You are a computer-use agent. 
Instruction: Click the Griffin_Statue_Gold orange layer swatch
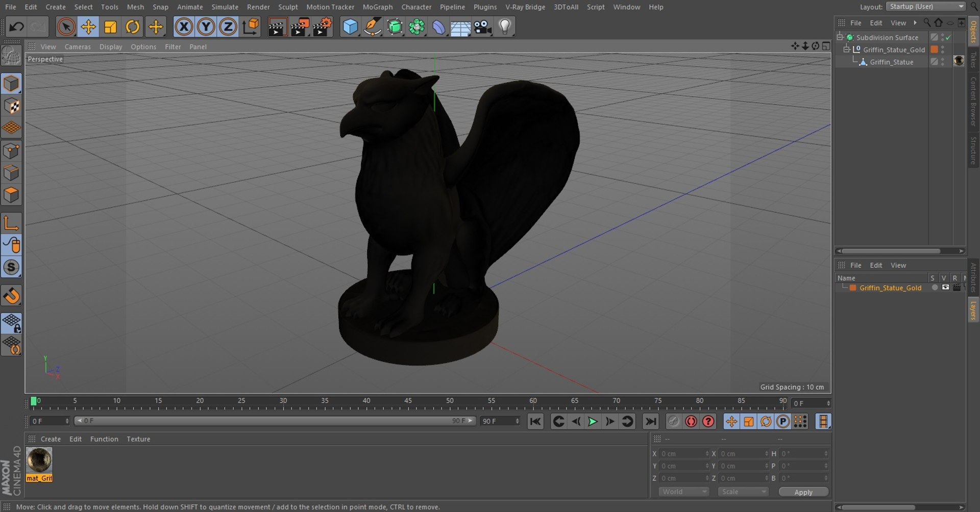click(934, 49)
